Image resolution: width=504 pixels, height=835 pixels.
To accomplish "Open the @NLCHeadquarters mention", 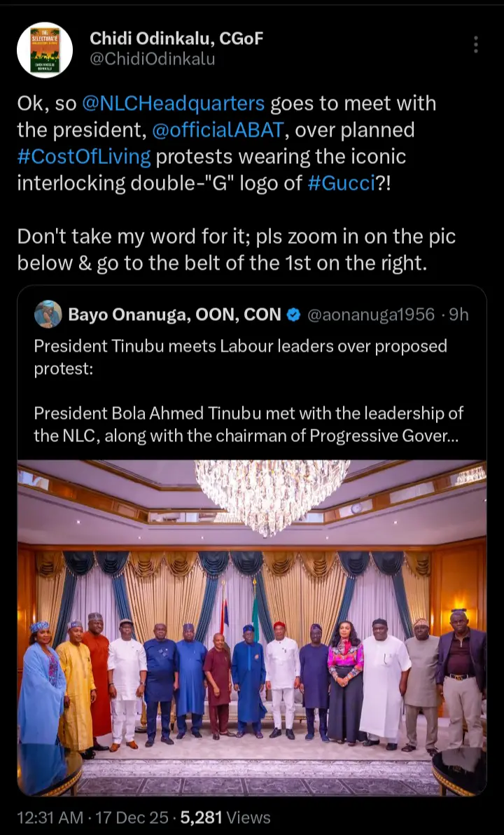I will pos(174,104).
